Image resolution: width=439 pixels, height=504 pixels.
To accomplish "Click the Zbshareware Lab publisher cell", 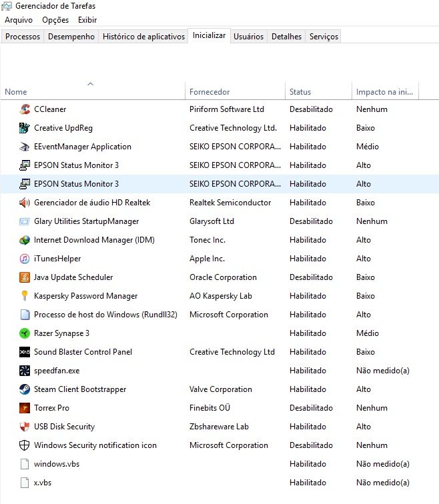I will (219, 426).
